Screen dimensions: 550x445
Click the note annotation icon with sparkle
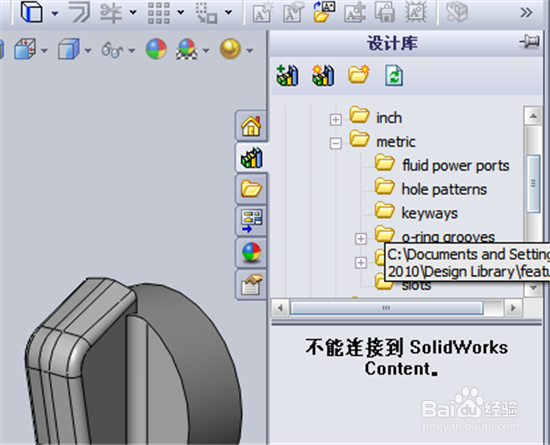(x=263, y=12)
